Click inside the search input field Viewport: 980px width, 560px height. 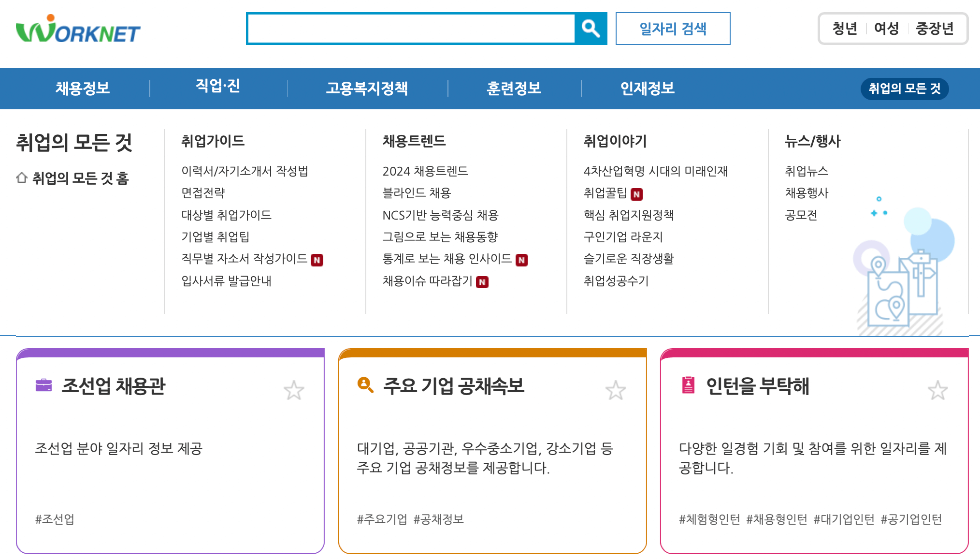pos(411,29)
